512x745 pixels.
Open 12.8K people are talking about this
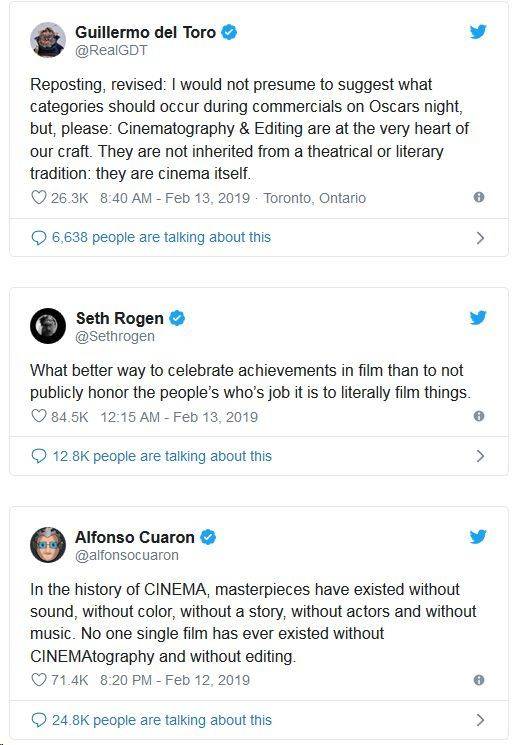click(x=152, y=456)
